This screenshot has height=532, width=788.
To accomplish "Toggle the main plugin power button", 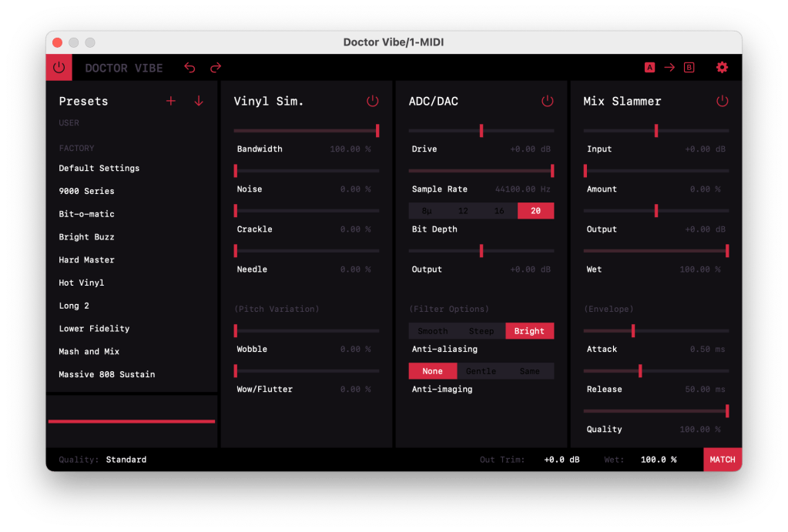I will tap(59, 68).
